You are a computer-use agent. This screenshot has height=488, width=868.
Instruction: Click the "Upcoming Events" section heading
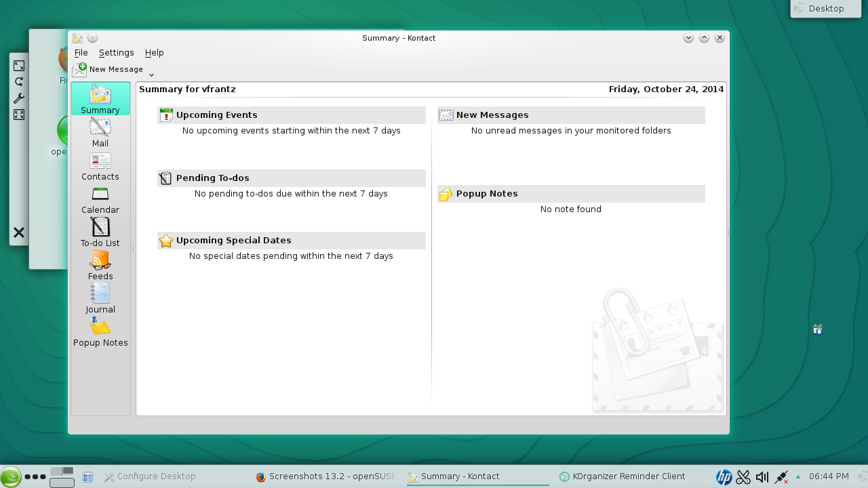coord(217,115)
